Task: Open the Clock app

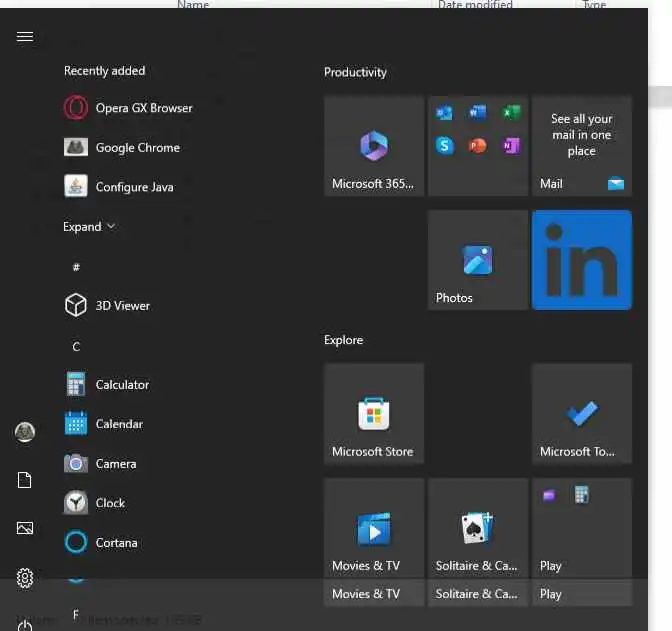Action: click(x=95, y=503)
